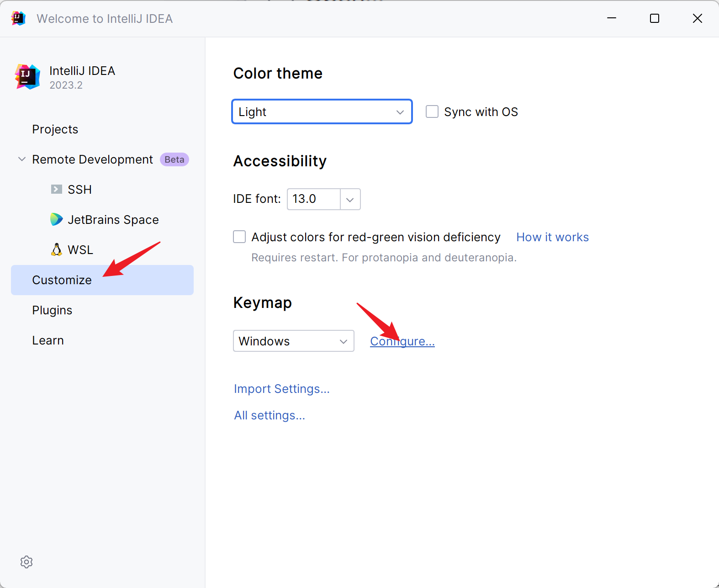Click the All settings... link

point(270,415)
